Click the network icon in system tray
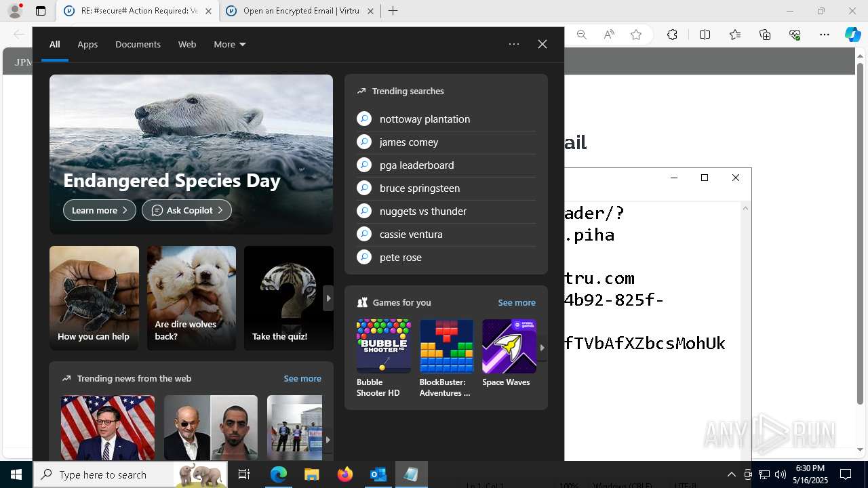 point(764,474)
